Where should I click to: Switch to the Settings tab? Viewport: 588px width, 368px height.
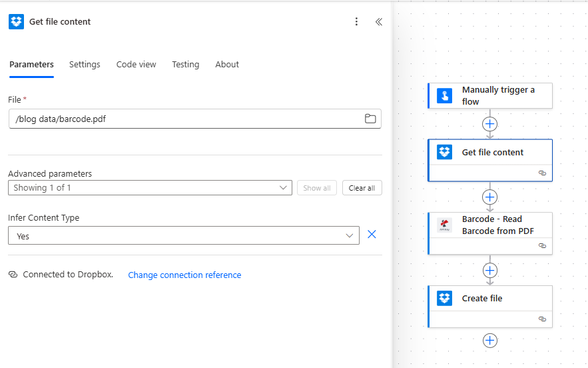point(85,65)
